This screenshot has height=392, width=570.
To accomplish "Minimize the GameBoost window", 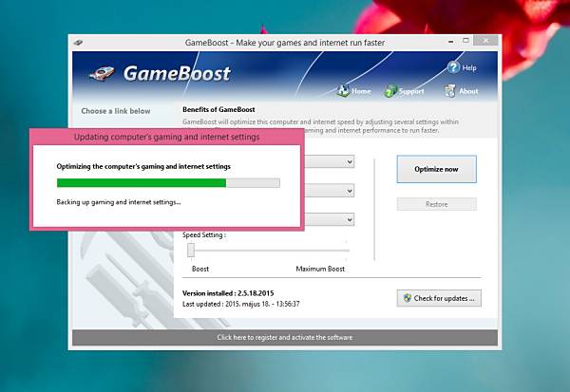I will (450, 41).
